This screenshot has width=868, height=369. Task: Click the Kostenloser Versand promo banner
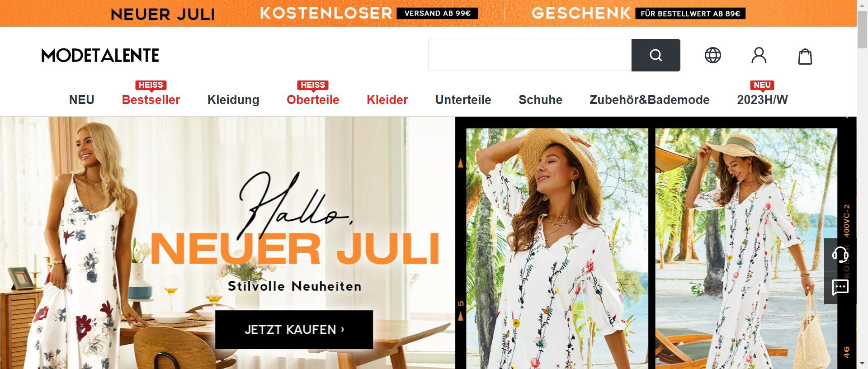click(x=369, y=13)
